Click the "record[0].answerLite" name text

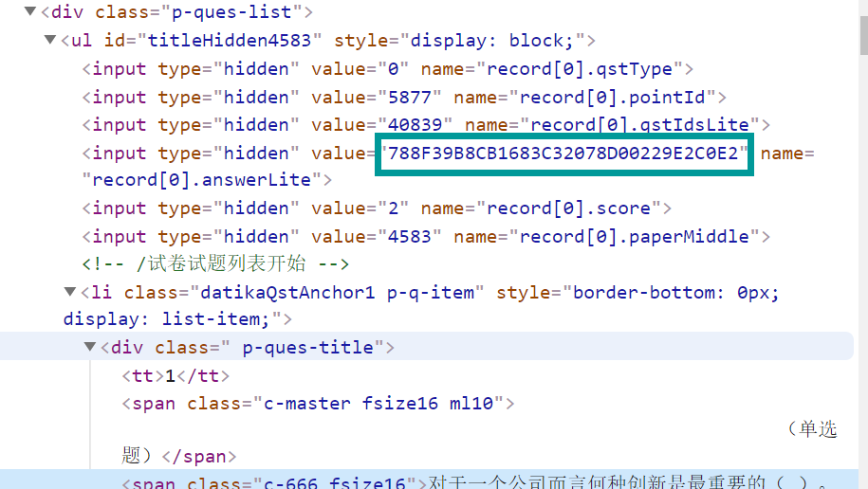coord(202,180)
